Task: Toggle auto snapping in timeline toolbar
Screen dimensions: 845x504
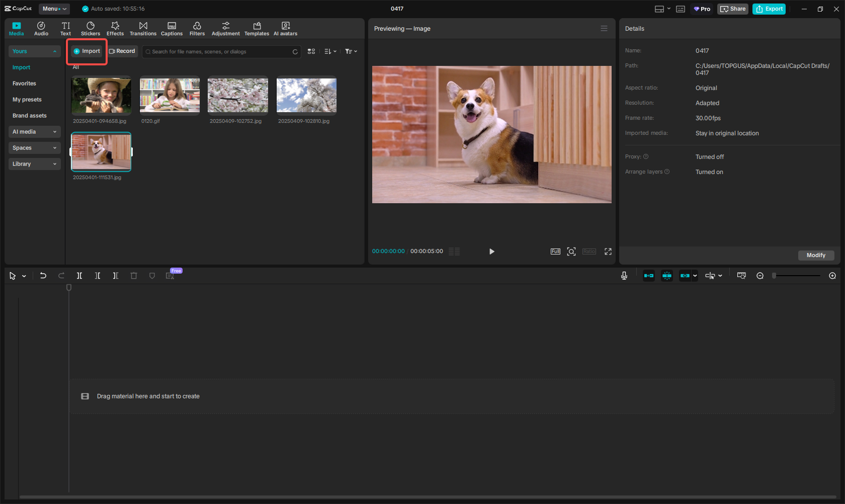Action: coord(667,276)
